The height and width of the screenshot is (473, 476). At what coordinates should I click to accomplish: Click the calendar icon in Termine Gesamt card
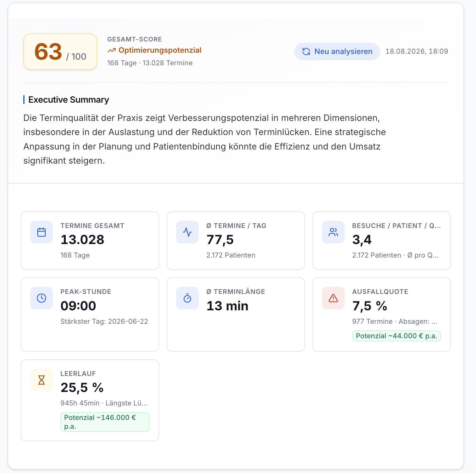tap(42, 232)
